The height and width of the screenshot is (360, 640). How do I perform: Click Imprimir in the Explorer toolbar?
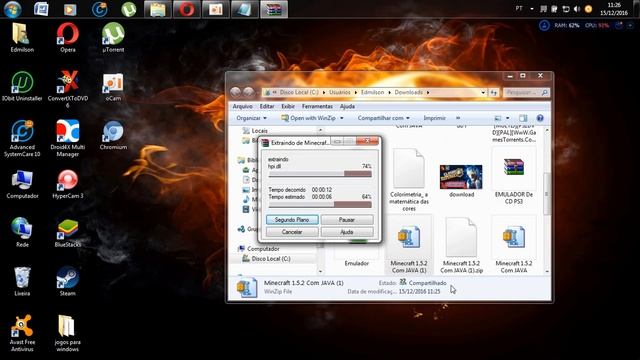click(x=434, y=118)
